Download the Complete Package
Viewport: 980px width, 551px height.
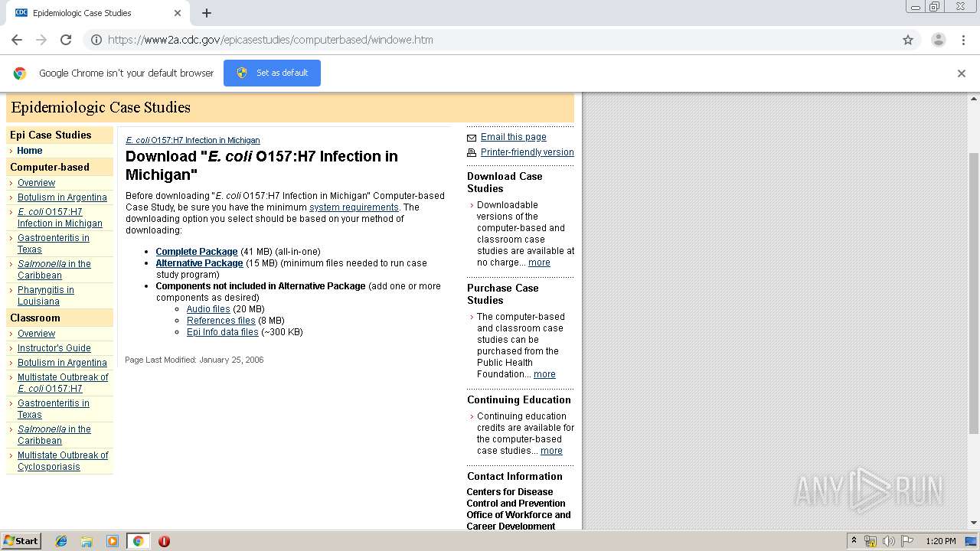(197, 252)
